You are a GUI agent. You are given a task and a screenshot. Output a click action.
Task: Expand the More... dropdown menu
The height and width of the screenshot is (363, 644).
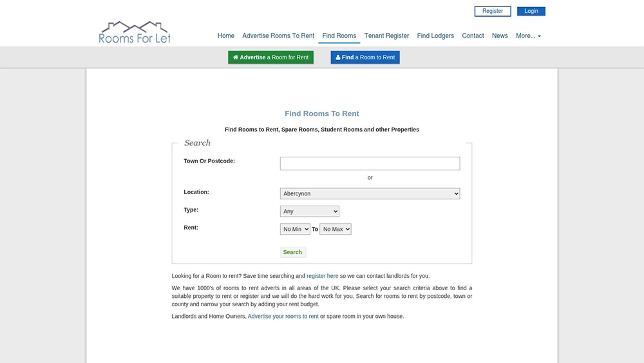click(x=528, y=35)
